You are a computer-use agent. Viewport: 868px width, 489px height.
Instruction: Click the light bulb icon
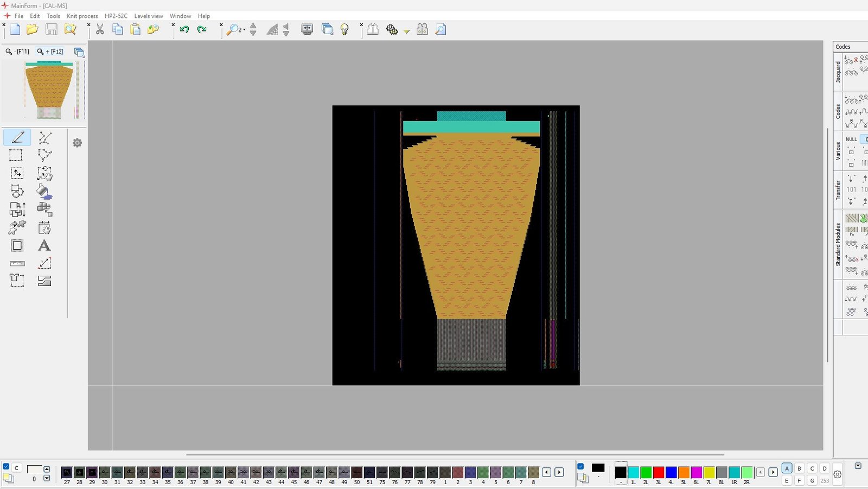pos(344,30)
